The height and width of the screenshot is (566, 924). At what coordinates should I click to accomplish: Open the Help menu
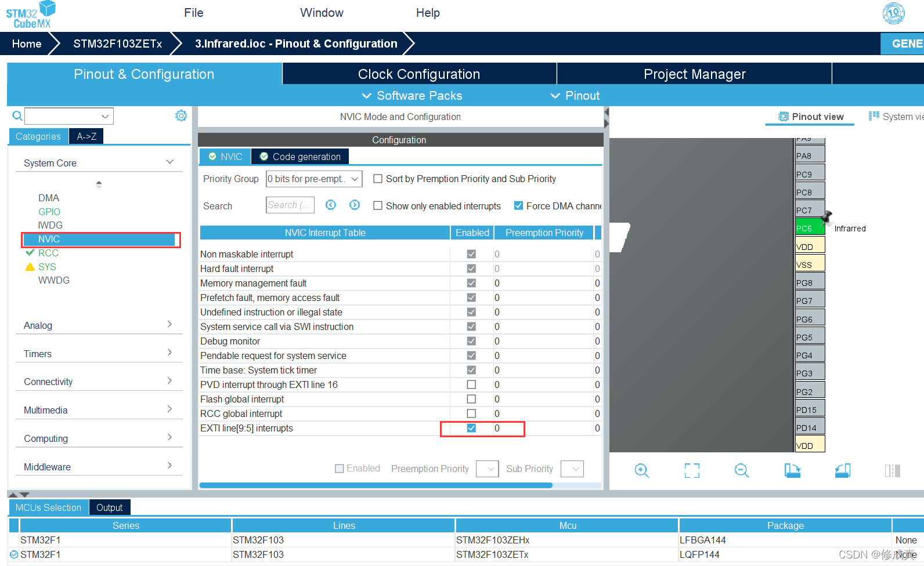click(428, 13)
